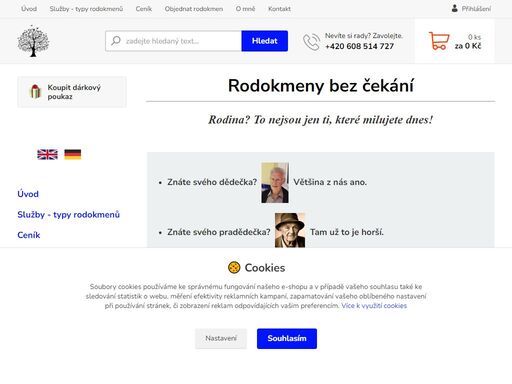This screenshot has width=512, height=384.
Task: Click the grandfather portrait photo
Action: 275,183
